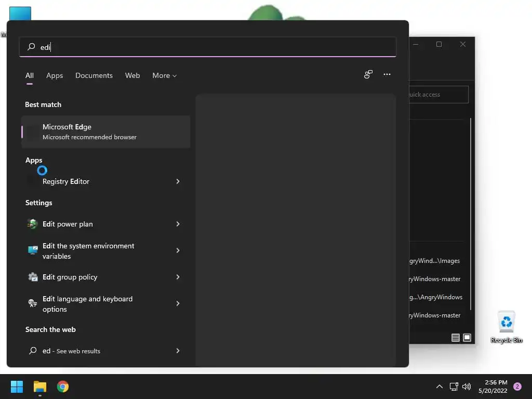Viewport: 532px width, 399px height.
Task: Click the Quick access search box in Explorer
Action: click(438, 95)
